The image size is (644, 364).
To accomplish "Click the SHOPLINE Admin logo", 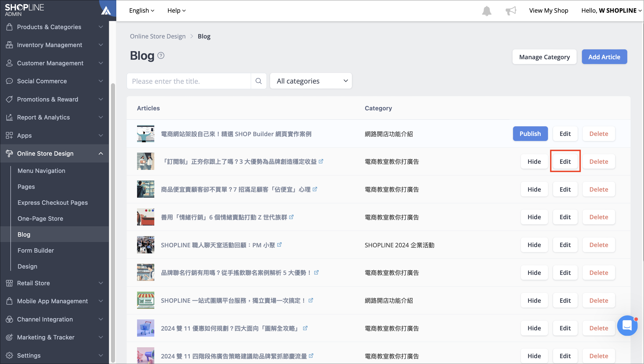I will click(x=25, y=10).
